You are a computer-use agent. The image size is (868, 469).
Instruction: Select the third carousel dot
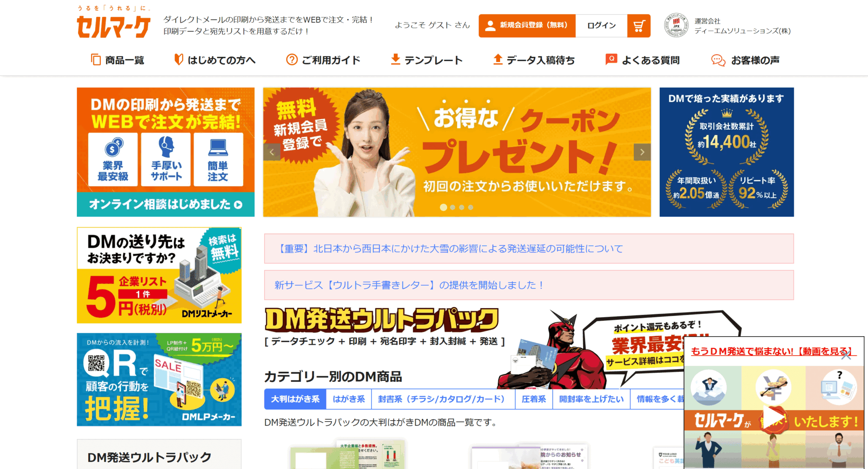click(462, 207)
